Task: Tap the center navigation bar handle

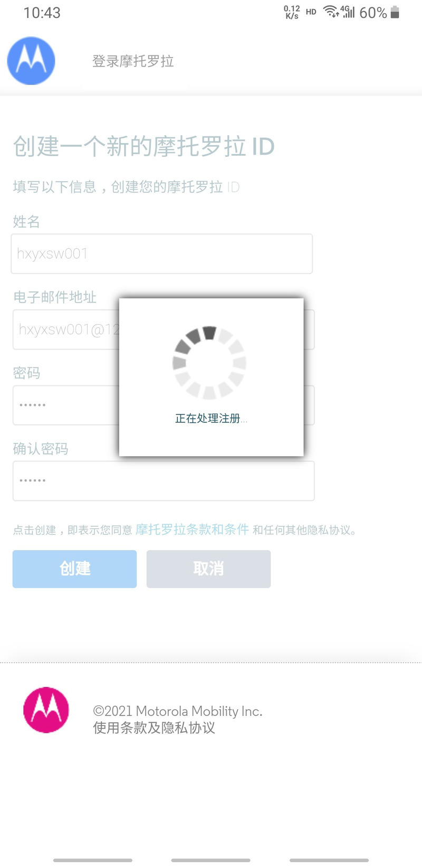Action: pos(211,860)
